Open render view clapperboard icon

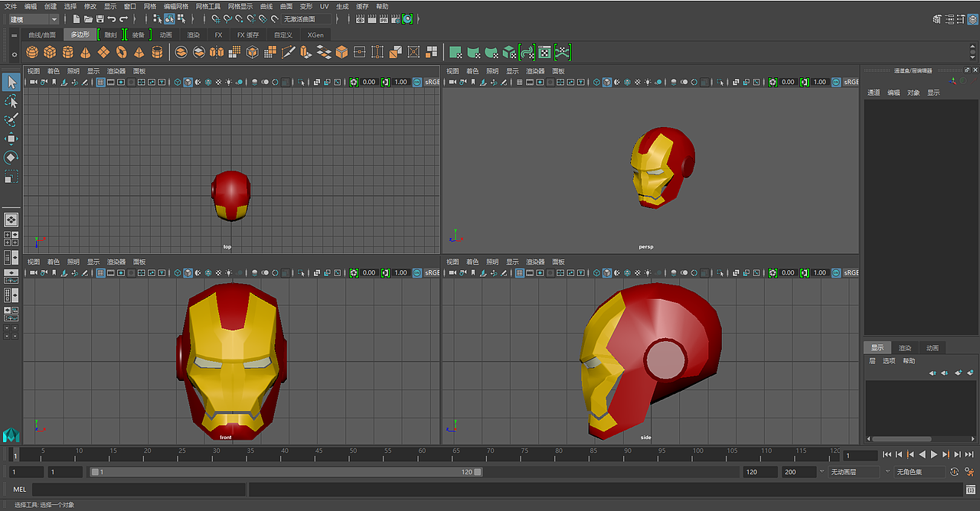click(x=360, y=18)
